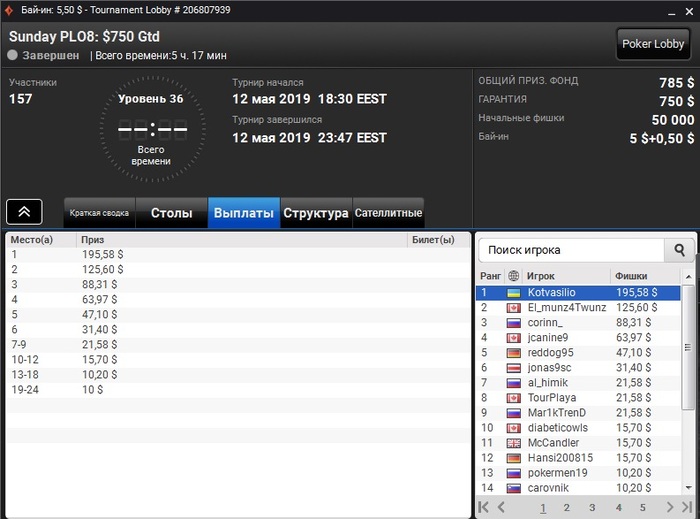Go to previous page of player list

click(501, 507)
